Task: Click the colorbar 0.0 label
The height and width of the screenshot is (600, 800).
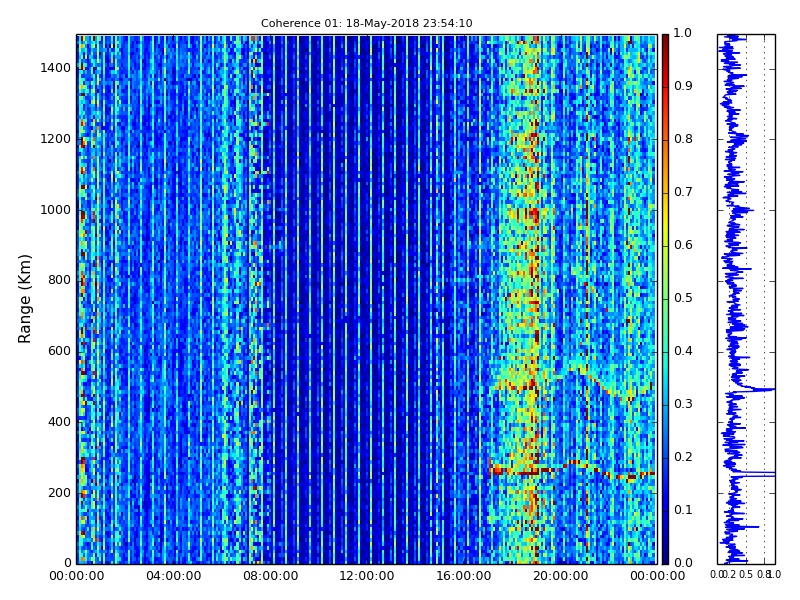Action: [683, 563]
